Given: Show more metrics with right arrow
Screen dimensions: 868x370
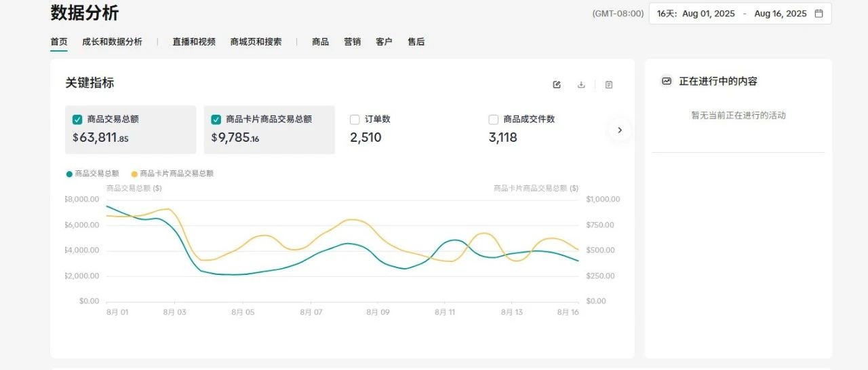Looking at the screenshot, I should click(619, 130).
